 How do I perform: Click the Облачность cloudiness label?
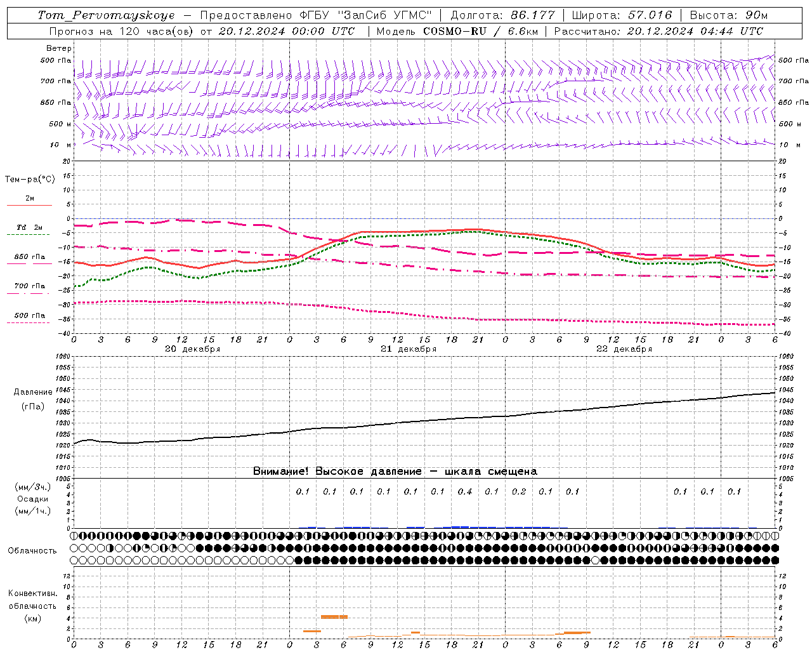click(32, 551)
